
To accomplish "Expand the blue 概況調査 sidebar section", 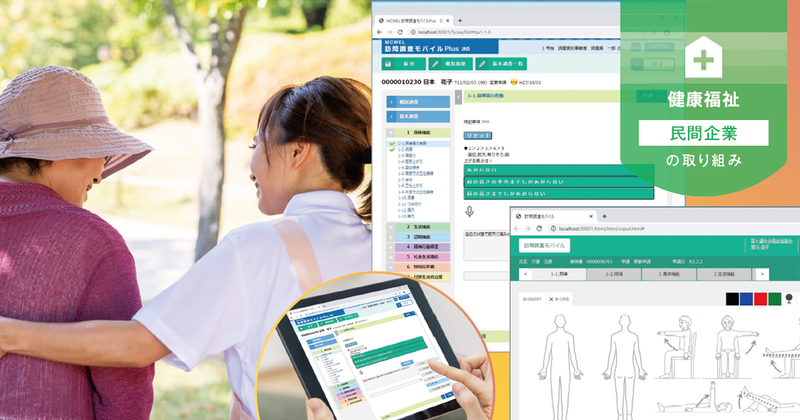I will click(x=418, y=102).
